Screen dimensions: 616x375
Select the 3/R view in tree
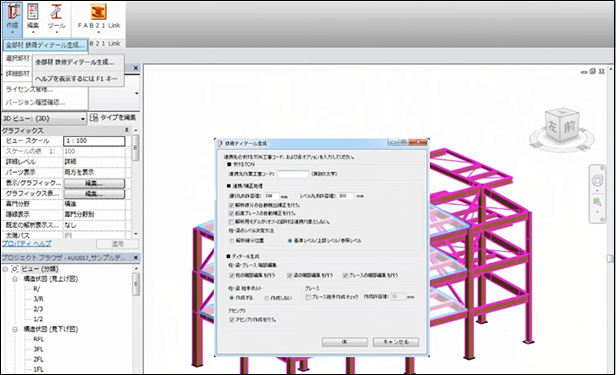pyautogui.click(x=38, y=299)
